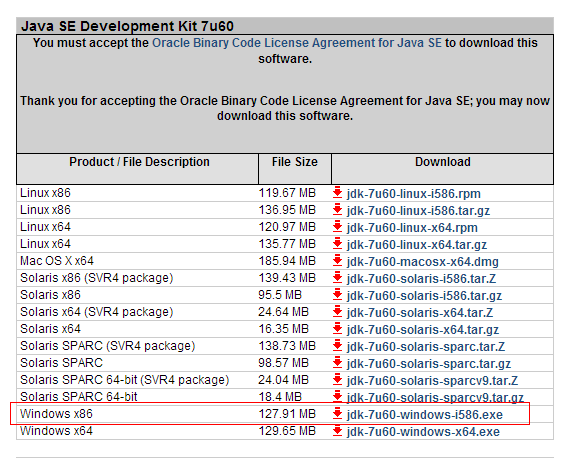Click the 135.77 MB file size value
568x458 pixels.
tap(287, 244)
